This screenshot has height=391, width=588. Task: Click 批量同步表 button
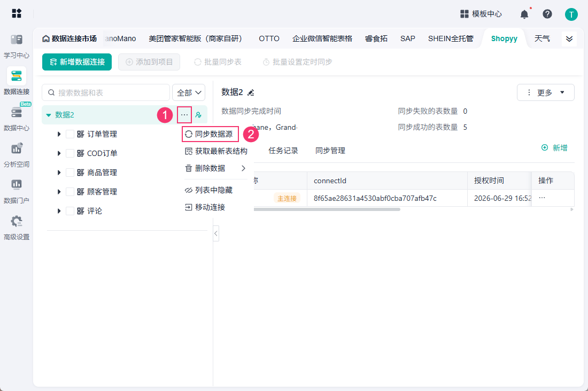pos(218,62)
